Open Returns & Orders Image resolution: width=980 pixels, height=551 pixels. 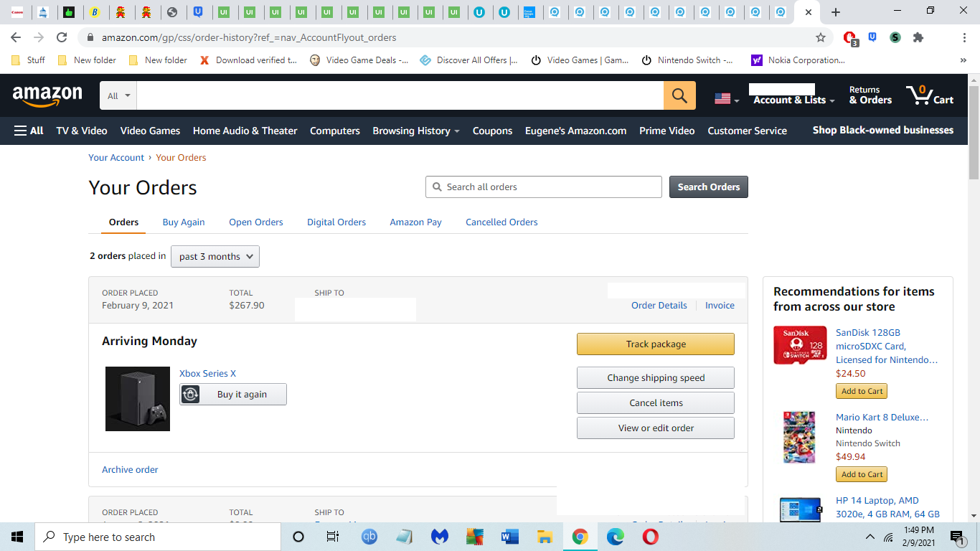pyautogui.click(x=870, y=95)
